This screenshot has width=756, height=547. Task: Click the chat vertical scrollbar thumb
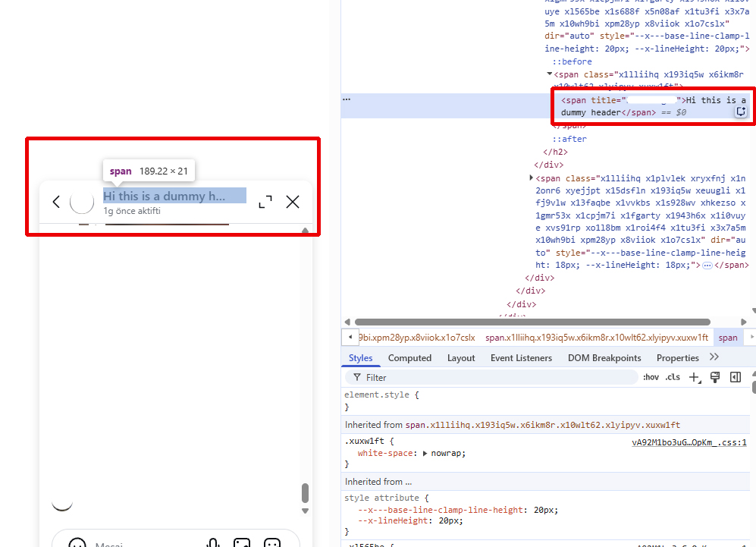[x=305, y=493]
